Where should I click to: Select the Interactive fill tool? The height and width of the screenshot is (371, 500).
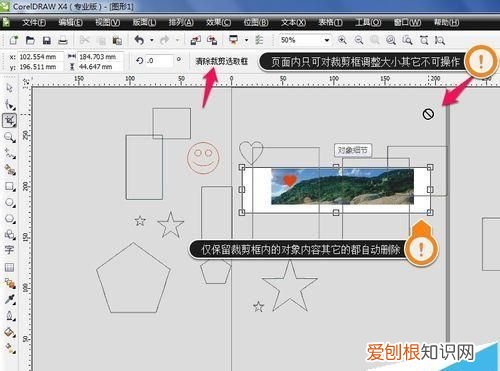click(x=10, y=348)
